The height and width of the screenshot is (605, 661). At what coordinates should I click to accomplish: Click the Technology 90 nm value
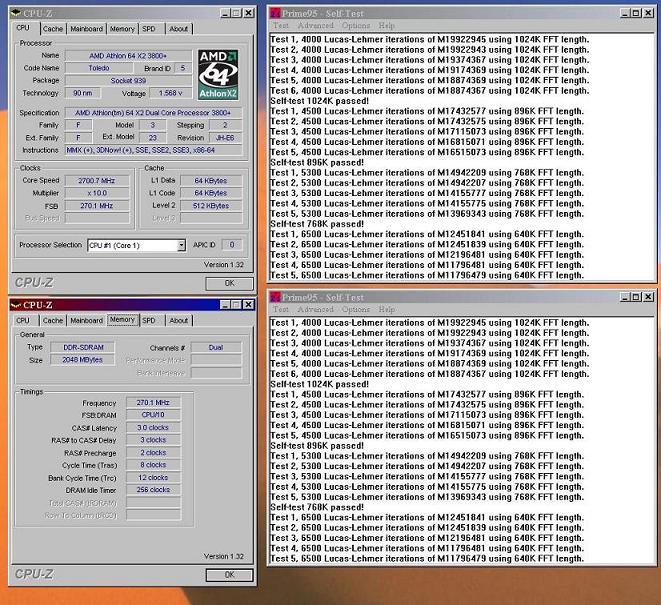83,93
